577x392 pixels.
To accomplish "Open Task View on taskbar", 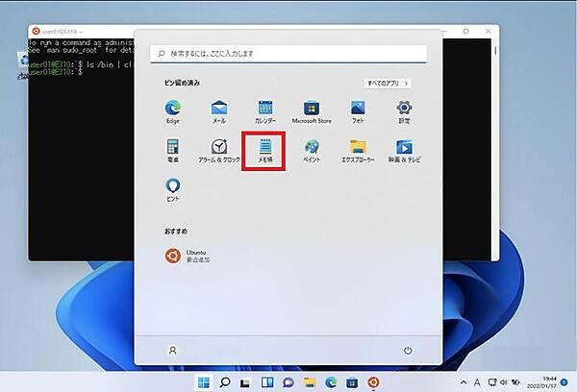I will [245, 382].
